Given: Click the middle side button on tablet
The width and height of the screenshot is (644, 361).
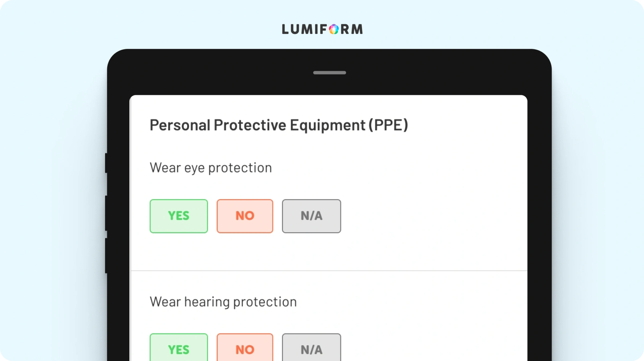Looking at the screenshot, I should (106, 213).
